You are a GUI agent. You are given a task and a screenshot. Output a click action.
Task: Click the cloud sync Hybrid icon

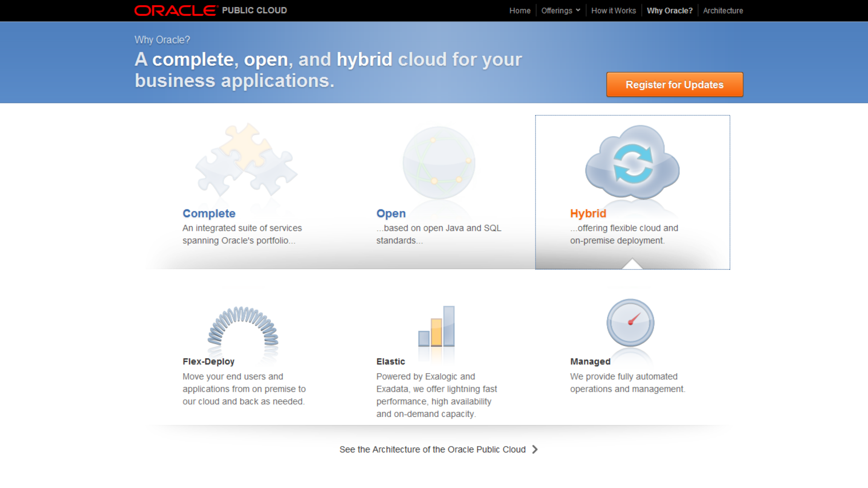(632, 162)
